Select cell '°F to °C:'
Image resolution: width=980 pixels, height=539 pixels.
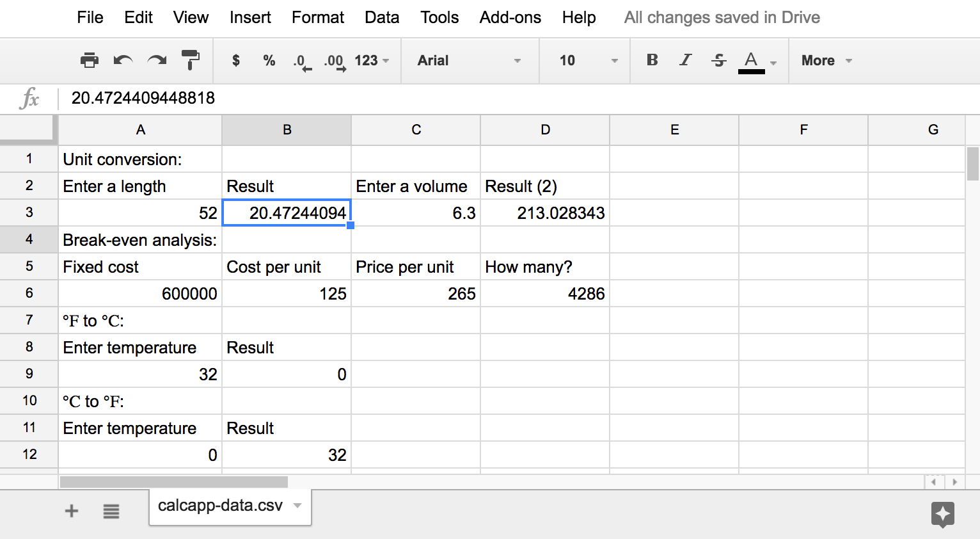pyautogui.click(x=140, y=320)
